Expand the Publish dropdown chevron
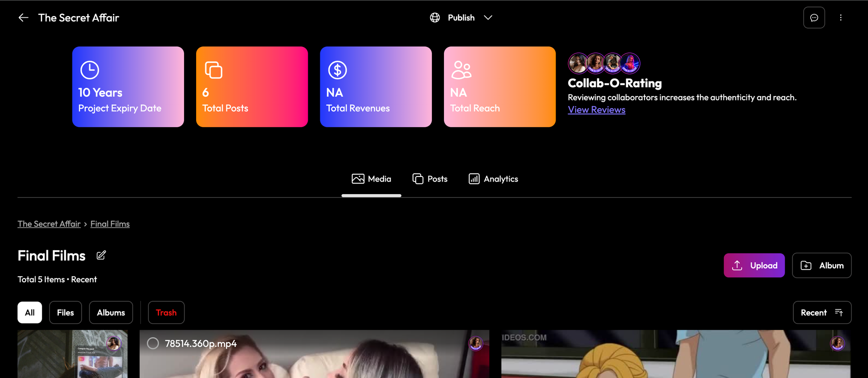 [x=488, y=18]
